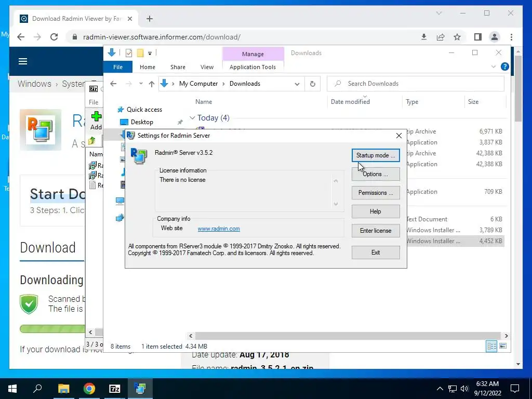Viewport: 532px width, 399px height.
Task: Click Chrome back button
Action: click(x=21, y=37)
